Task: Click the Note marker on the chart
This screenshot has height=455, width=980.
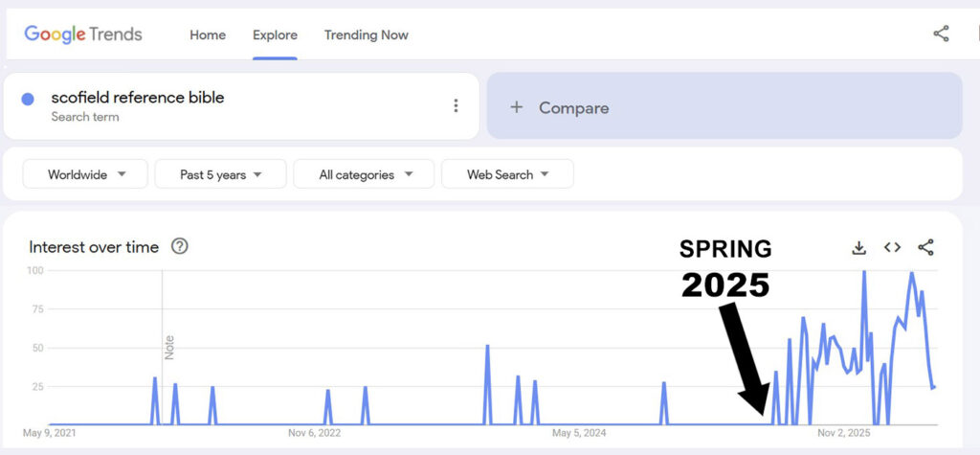Action: point(169,348)
